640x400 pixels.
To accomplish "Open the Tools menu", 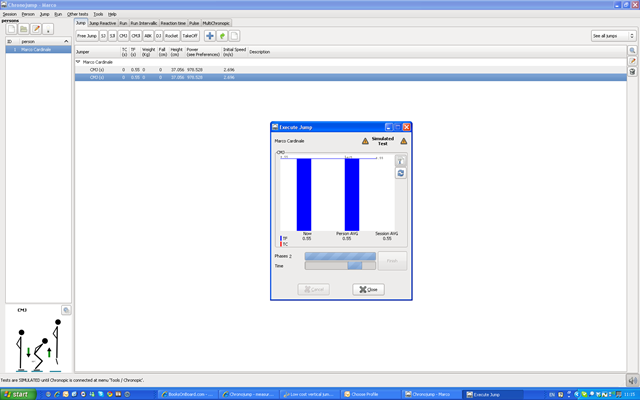I will coord(98,14).
